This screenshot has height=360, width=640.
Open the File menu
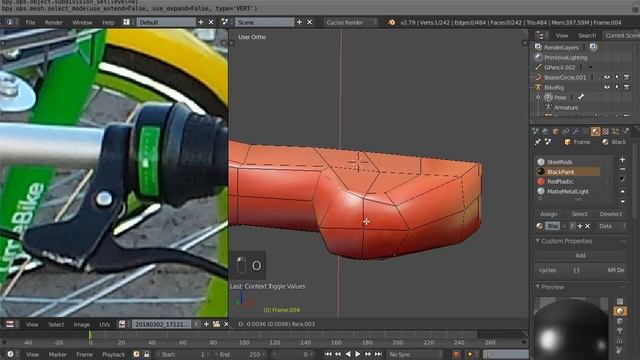[31, 22]
